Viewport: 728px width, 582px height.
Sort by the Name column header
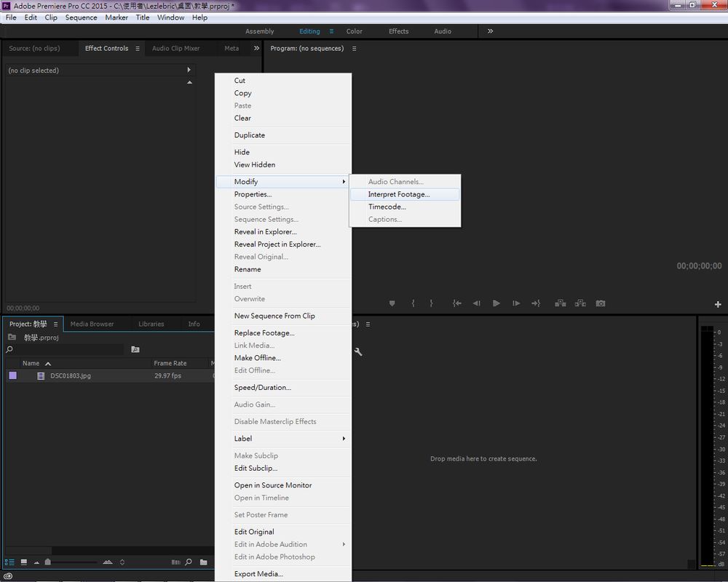(31, 364)
